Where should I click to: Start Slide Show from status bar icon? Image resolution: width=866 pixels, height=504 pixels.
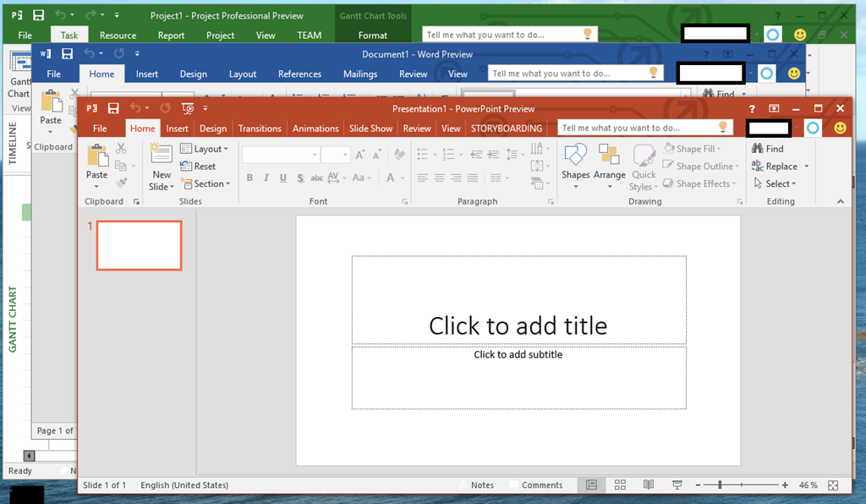tap(677, 485)
